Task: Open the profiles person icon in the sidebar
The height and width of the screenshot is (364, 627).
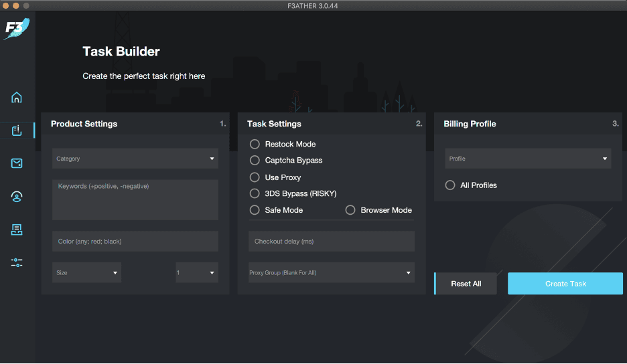Action: tap(17, 197)
